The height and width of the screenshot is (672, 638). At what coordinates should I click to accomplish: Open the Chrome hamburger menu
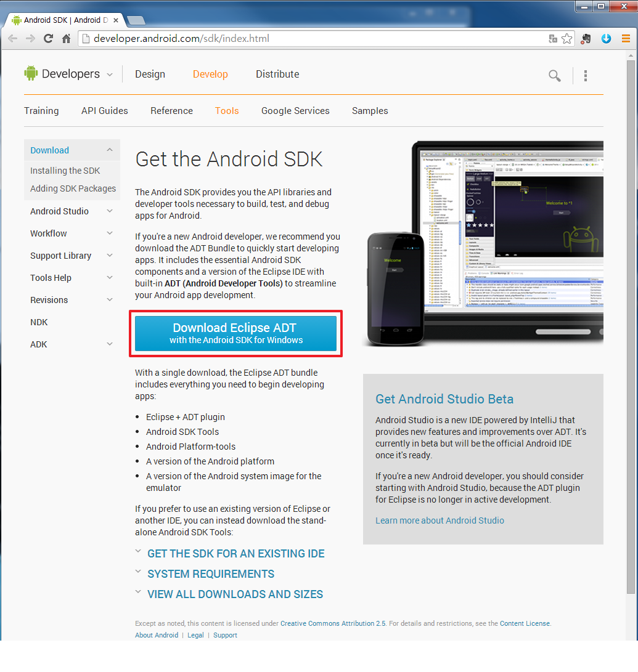[625, 39]
